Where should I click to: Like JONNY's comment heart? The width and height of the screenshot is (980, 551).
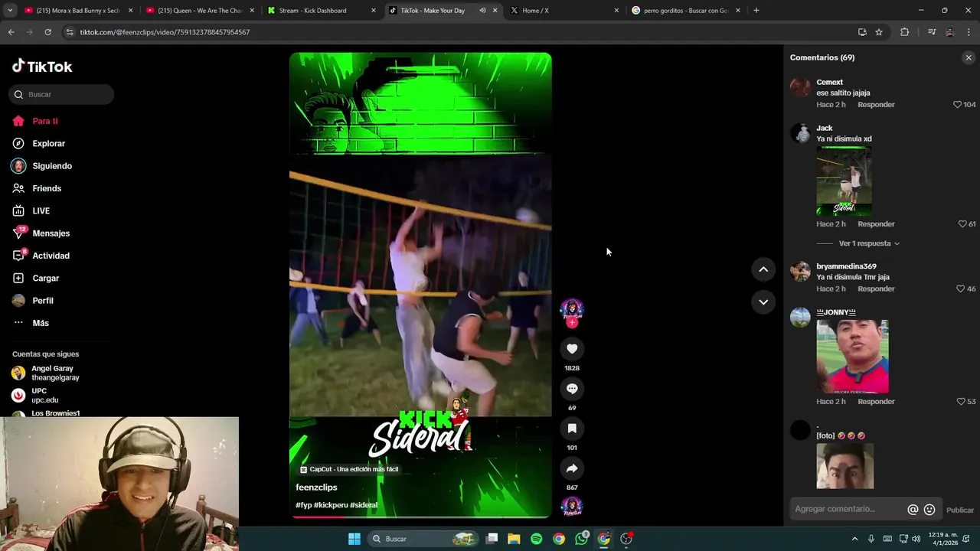tap(961, 402)
